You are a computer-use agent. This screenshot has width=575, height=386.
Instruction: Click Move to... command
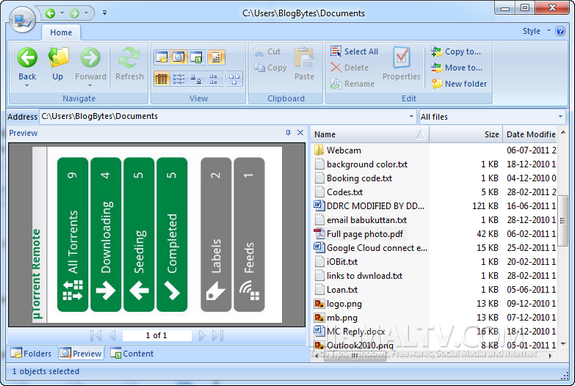tap(457, 68)
